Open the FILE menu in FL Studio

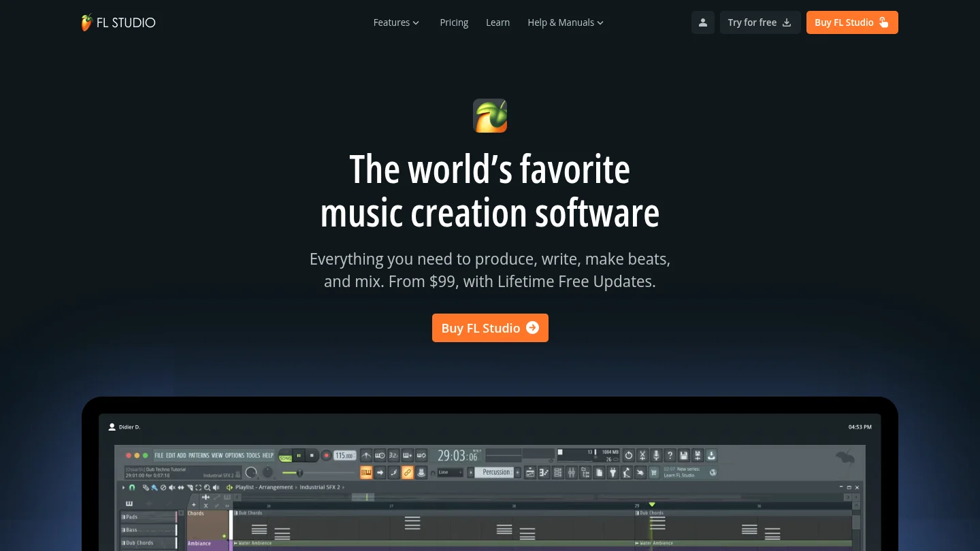[x=159, y=455]
